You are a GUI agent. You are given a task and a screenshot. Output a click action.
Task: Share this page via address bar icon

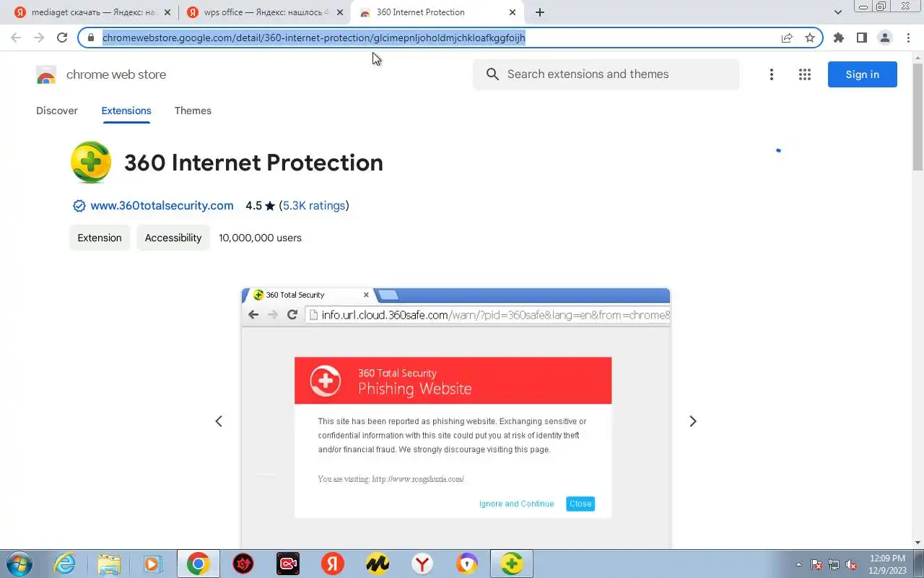click(787, 38)
